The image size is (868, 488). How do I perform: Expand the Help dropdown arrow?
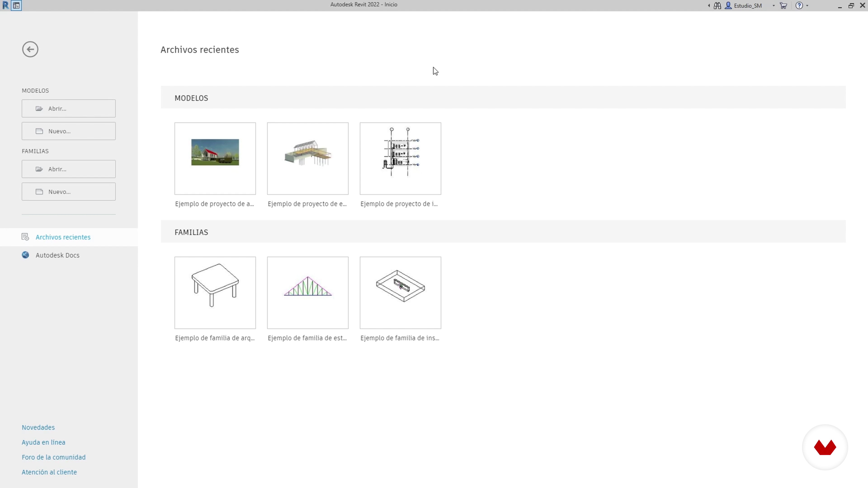(807, 6)
